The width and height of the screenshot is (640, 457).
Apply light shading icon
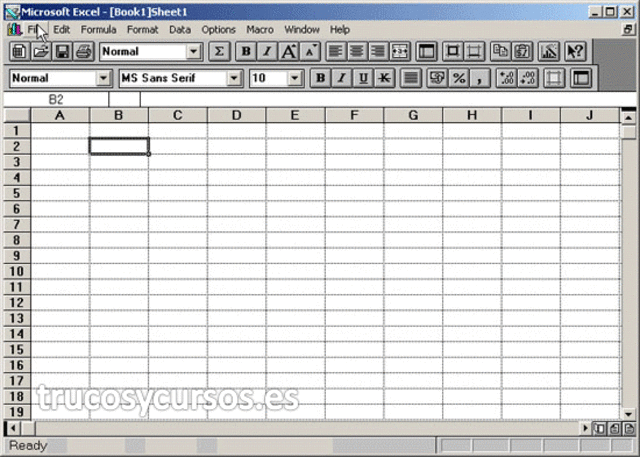(x=554, y=78)
